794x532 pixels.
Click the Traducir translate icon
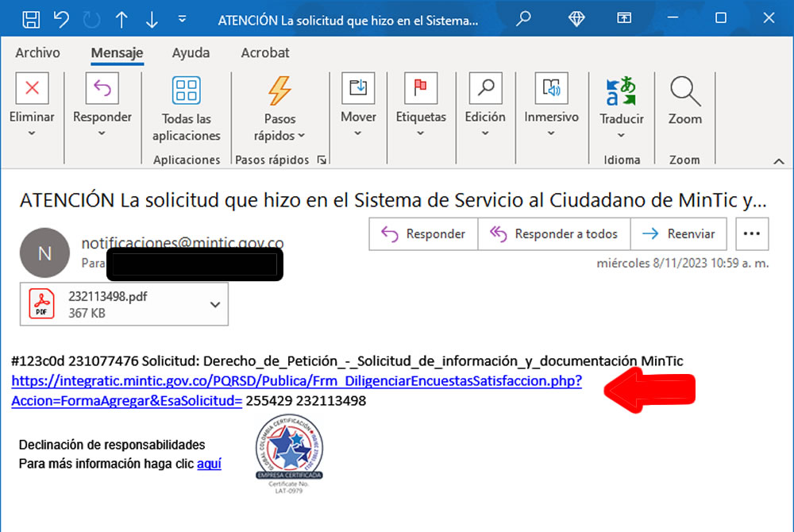click(x=622, y=91)
